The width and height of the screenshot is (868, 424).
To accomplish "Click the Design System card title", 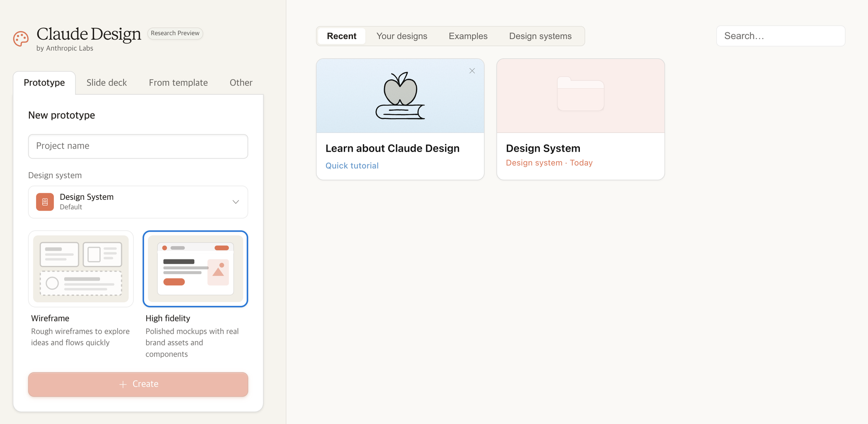I will [x=543, y=149].
